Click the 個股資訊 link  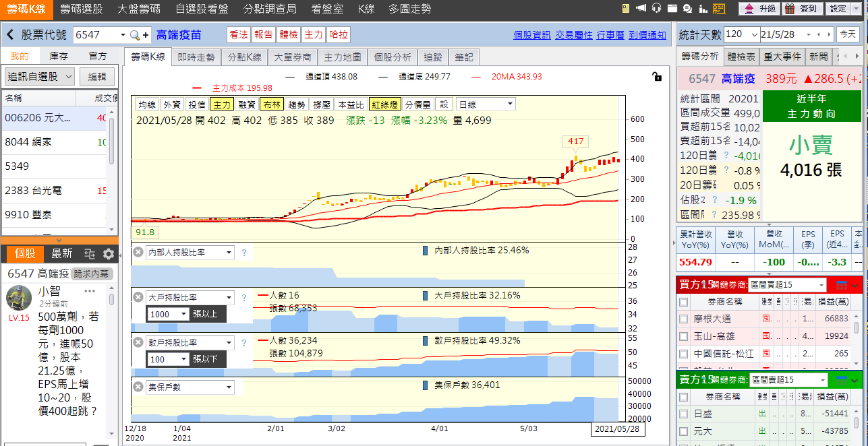531,35
